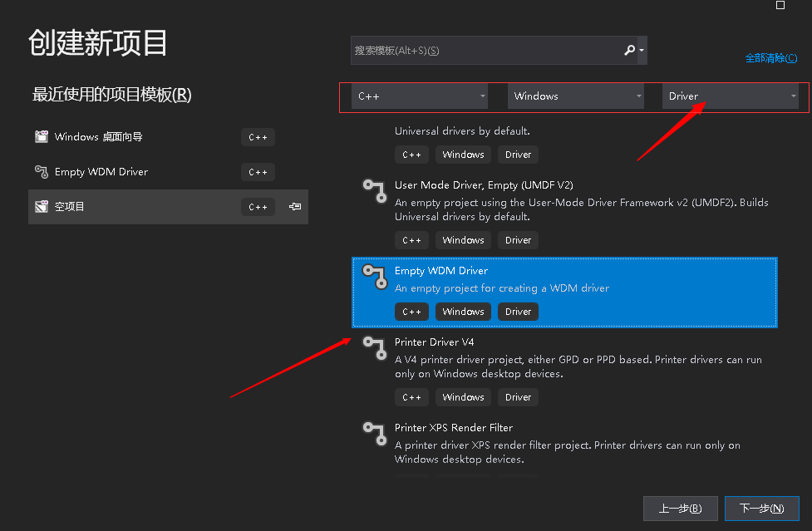
Task: Click the User Mode Driver template icon
Action: point(374,190)
